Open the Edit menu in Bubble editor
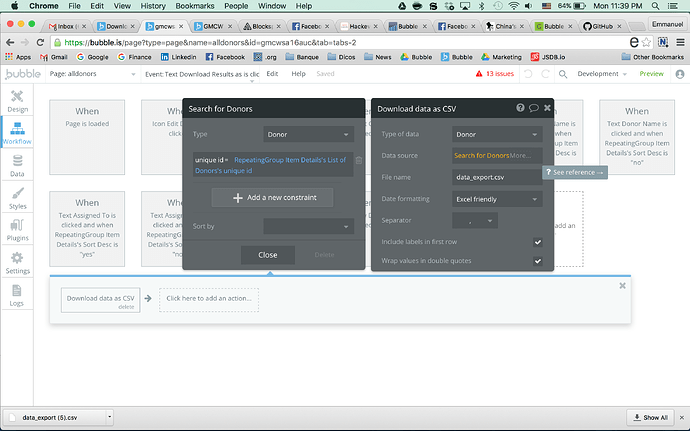The width and height of the screenshot is (690, 431). 272,74
